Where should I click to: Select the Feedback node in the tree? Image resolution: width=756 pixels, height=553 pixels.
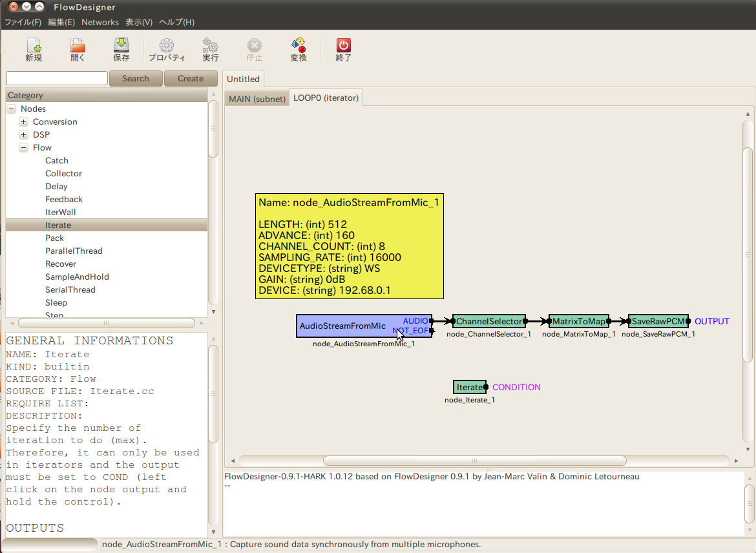pos(63,200)
